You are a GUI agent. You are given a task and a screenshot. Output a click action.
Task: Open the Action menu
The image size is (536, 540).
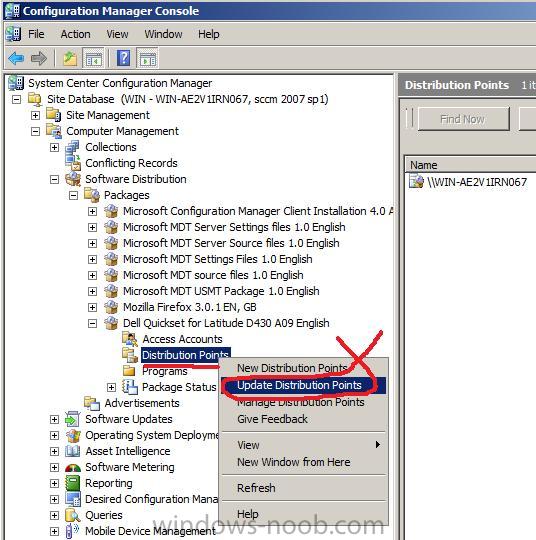click(x=75, y=34)
